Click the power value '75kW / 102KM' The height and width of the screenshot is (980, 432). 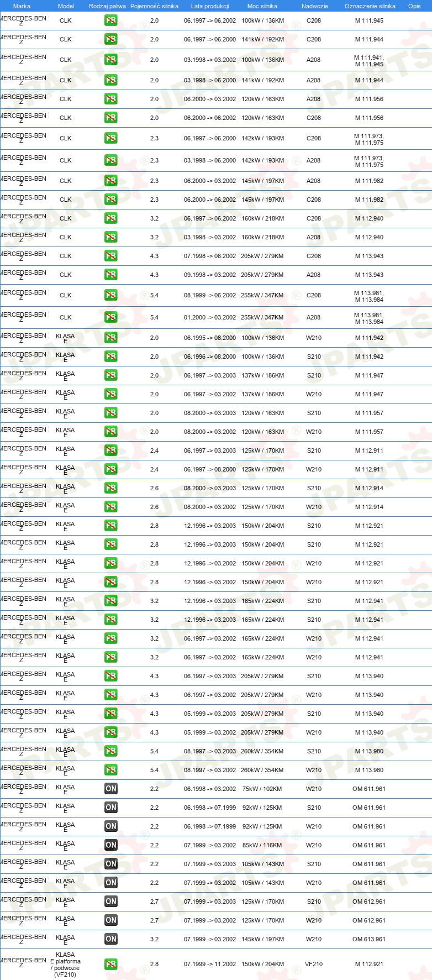point(262,789)
